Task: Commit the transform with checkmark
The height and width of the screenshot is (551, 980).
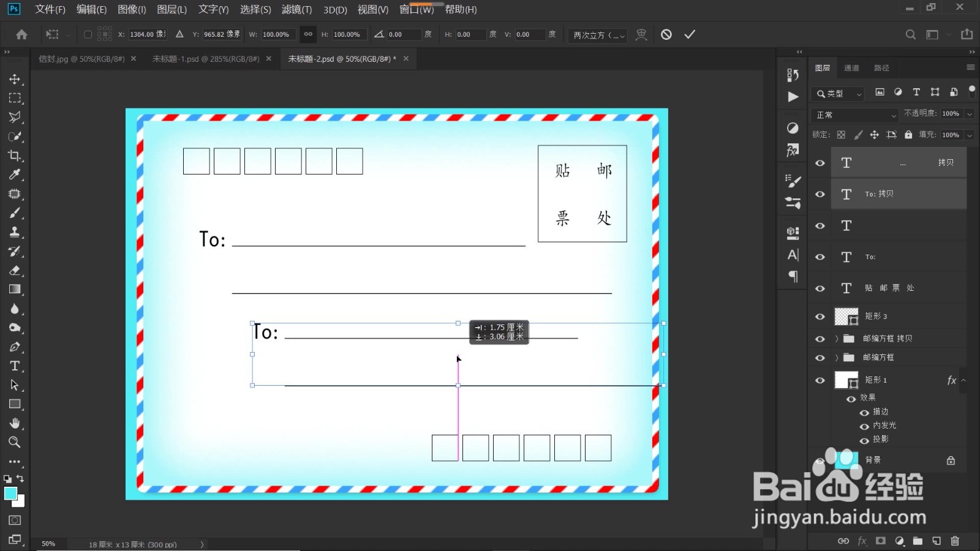Action: tap(690, 34)
